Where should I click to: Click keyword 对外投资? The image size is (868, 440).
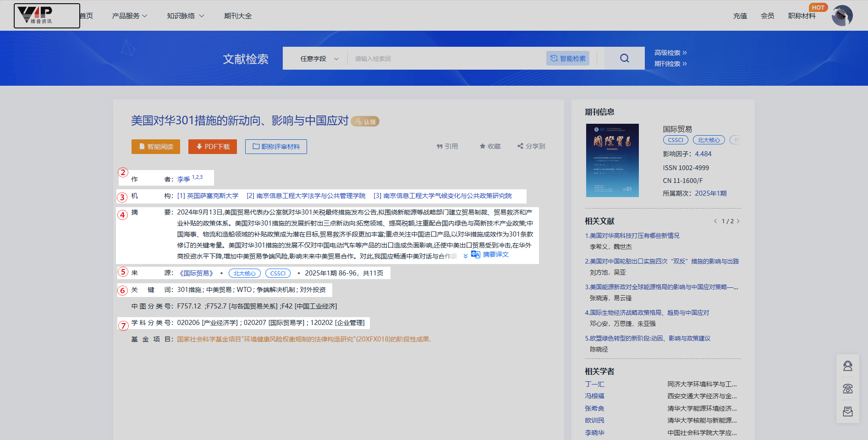tap(313, 290)
